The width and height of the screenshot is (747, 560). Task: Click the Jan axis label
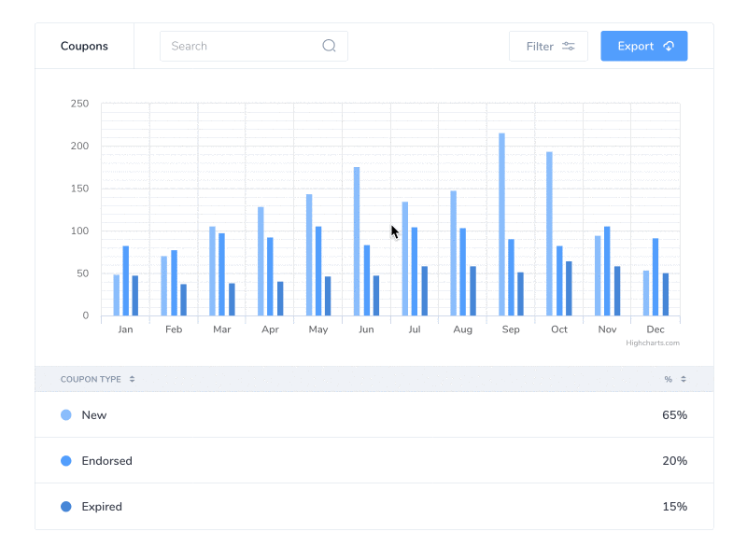125,329
